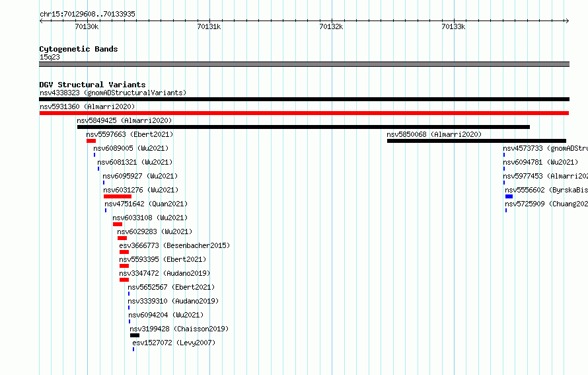The height and width of the screenshot is (375, 588).
Task: Click the nsv4338323 gnomADStructuralVariants label
Action: (x=113, y=93)
